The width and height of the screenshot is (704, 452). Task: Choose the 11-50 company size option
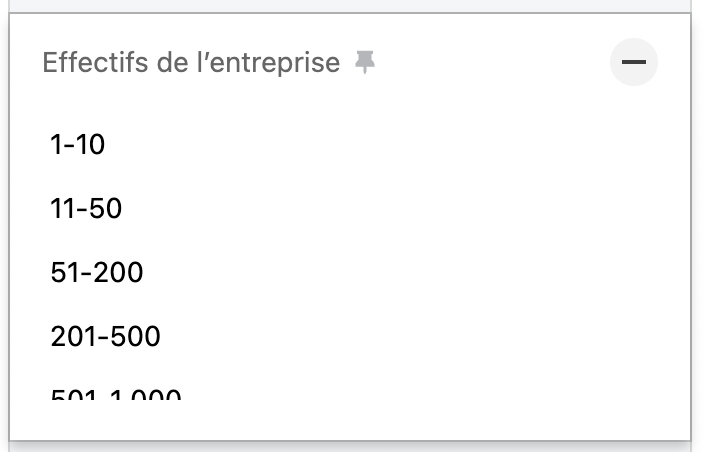tap(86, 208)
